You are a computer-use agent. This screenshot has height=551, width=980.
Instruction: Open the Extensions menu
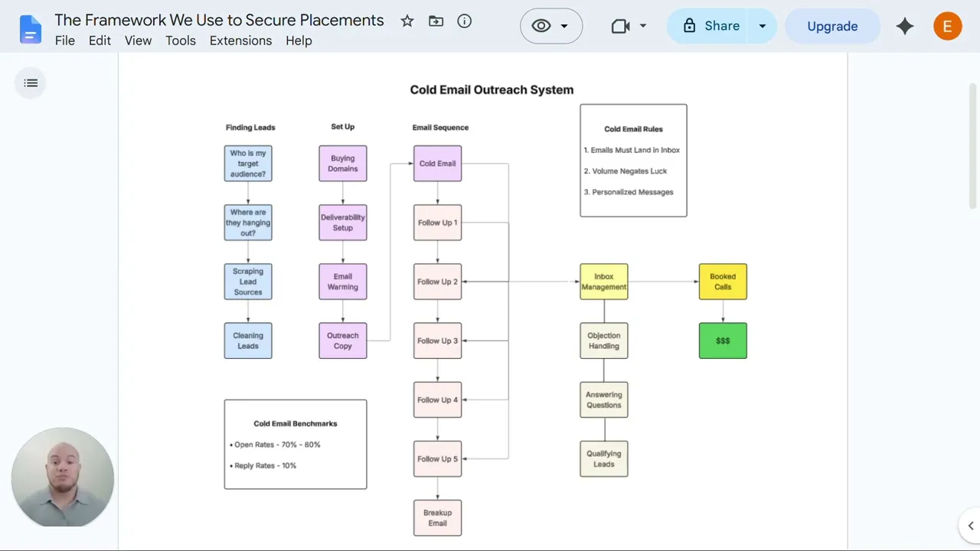coord(240,41)
